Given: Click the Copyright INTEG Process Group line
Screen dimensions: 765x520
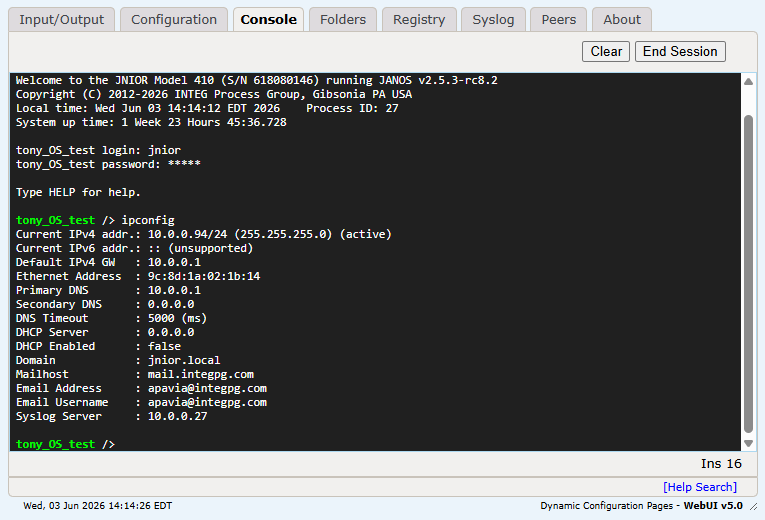Looking at the screenshot, I should 214,94.
